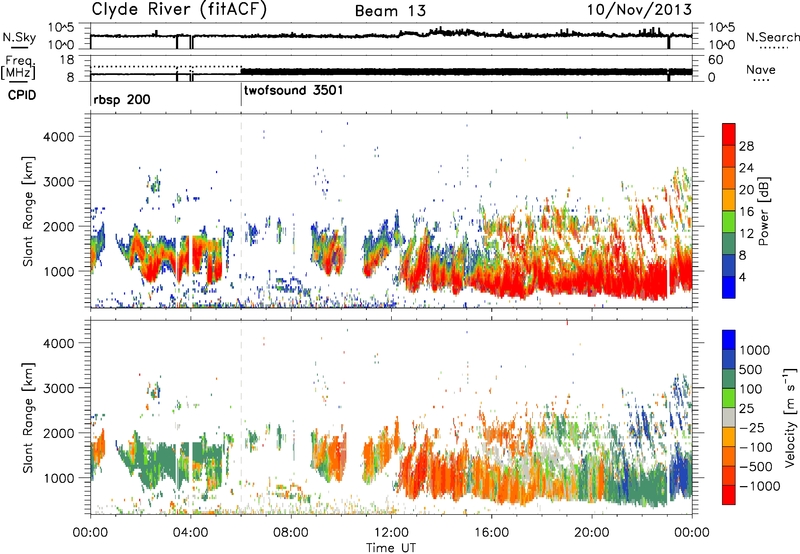Click "3000" tick on the velocity panel

click(x=59, y=388)
